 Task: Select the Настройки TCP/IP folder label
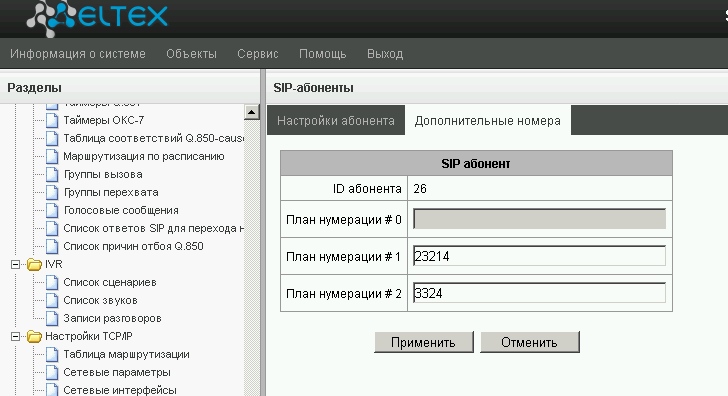click(89, 336)
